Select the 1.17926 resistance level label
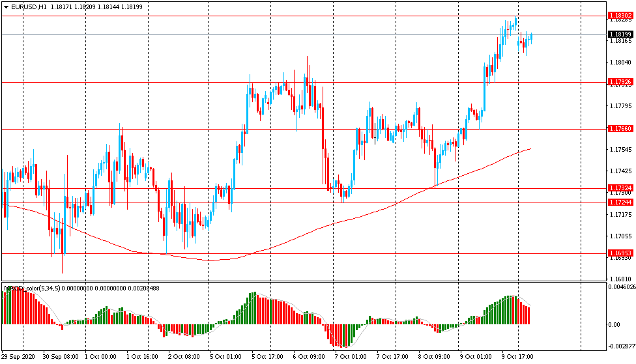This screenshot has width=636, height=364. click(620, 82)
